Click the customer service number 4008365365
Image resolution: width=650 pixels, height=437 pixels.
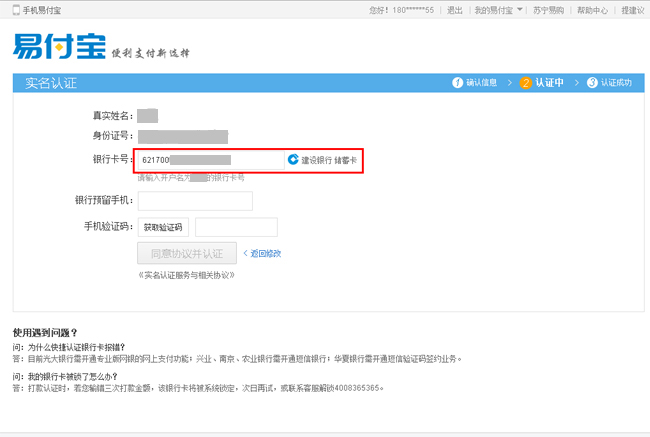(357, 388)
